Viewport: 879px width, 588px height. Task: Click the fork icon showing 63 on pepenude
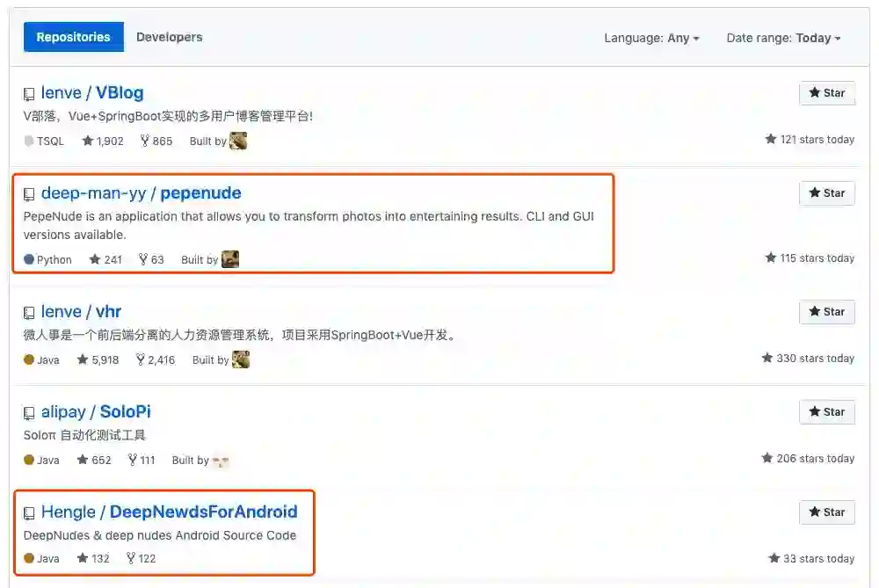pos(143,259)
